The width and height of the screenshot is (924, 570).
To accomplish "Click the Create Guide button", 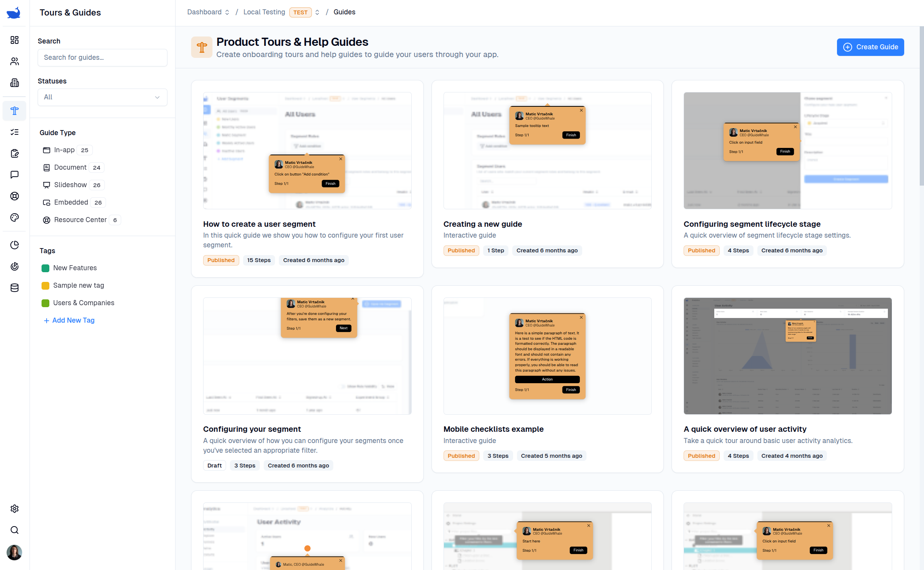I will 870,47.
